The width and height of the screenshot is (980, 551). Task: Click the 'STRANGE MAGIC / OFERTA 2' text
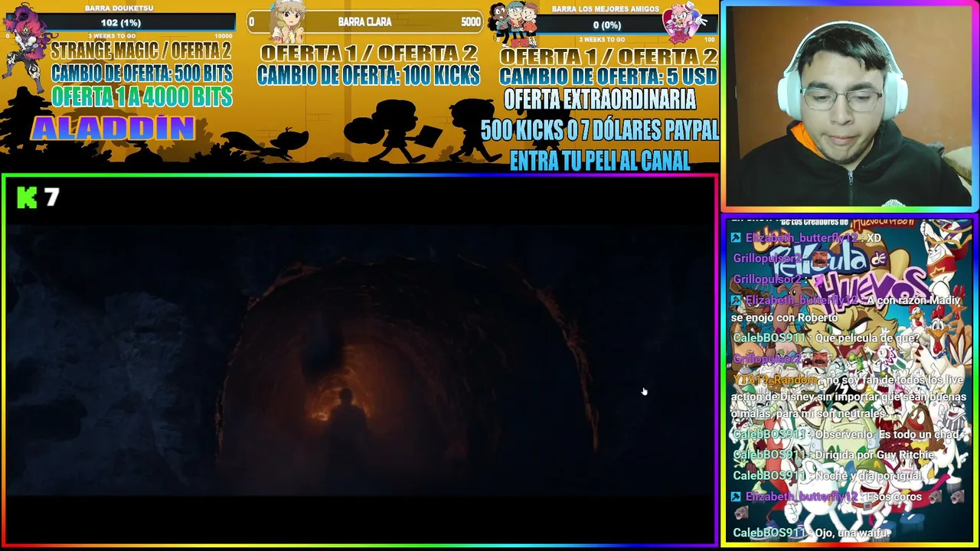coord(141,52)
